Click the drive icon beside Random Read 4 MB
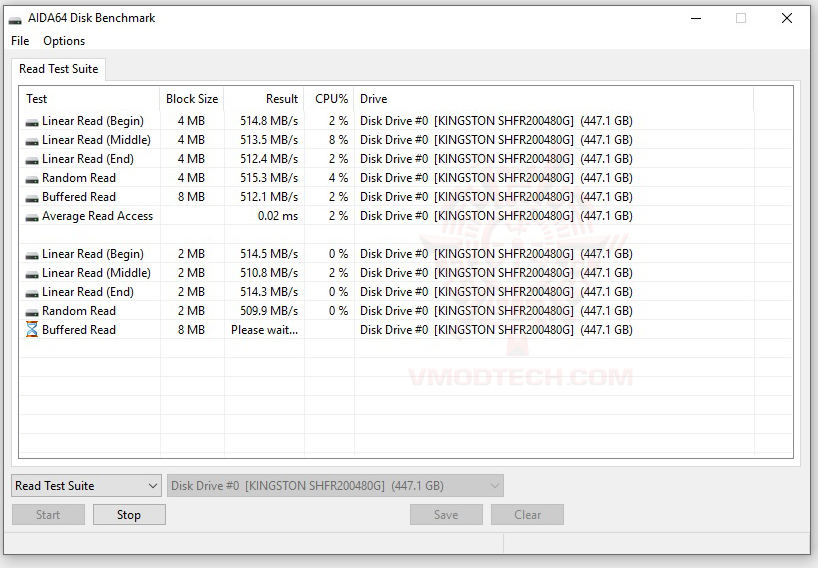818x568 pixels. click(x=32, y=179)
